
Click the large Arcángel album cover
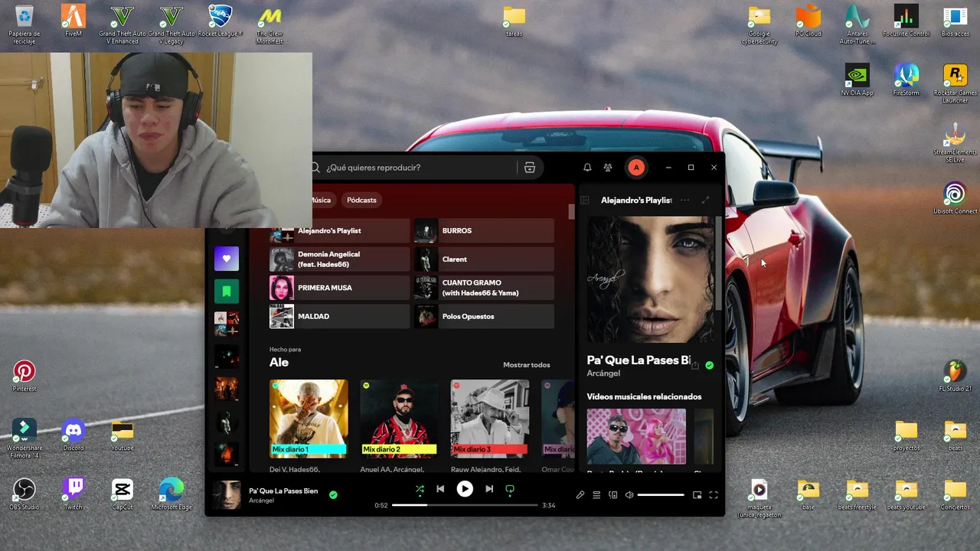650,279
